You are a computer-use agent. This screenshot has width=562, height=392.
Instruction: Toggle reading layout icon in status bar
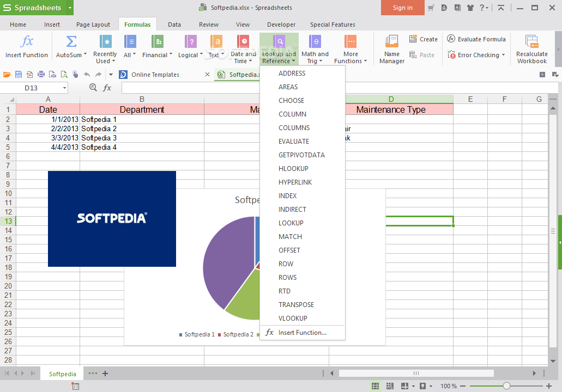point(404,386)
